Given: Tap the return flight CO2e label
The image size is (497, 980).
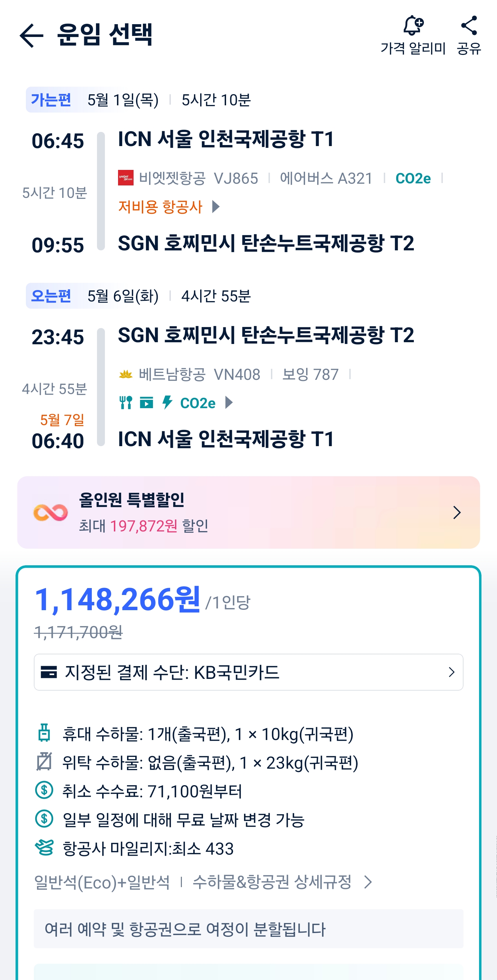Looking at the screenshot, I should 198,403.
